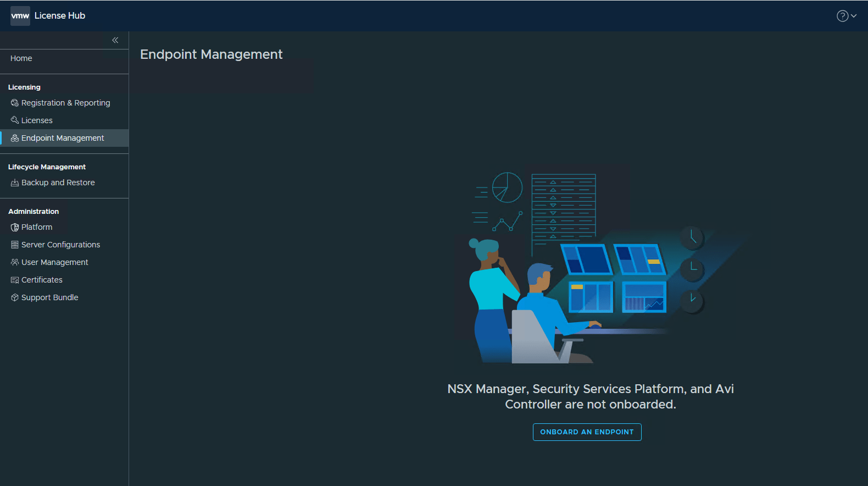
Task: Click the Support Bundle icon
Action: [x=15, y=297]
